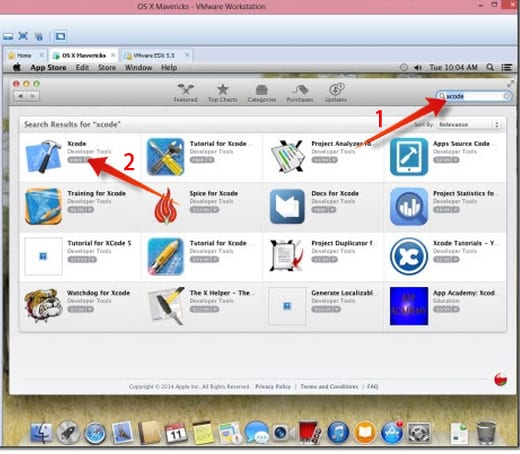The width and height of the screenshot is (520, 454).
Task: Click the Xcode Tutorials app title
Action: 465,243
